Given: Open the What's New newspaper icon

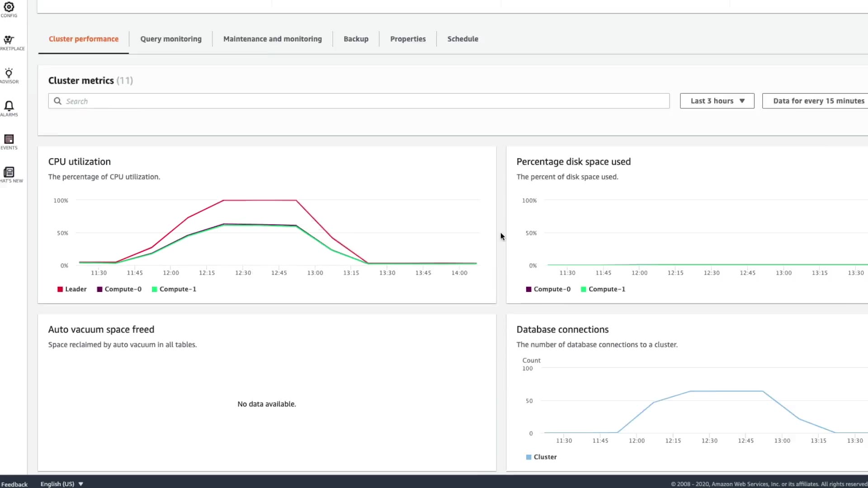Looking at the screenshot, I should 9,172.
